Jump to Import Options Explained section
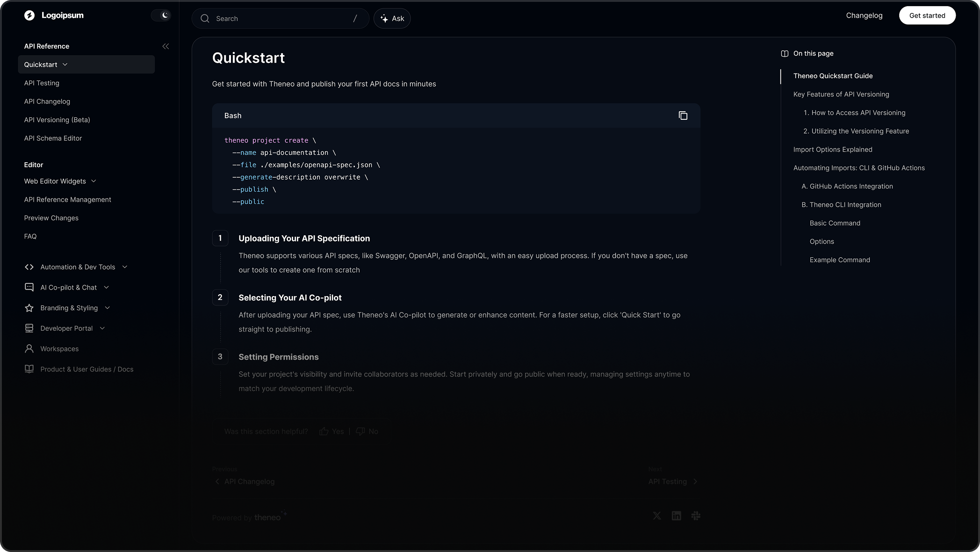 [833, 150]
